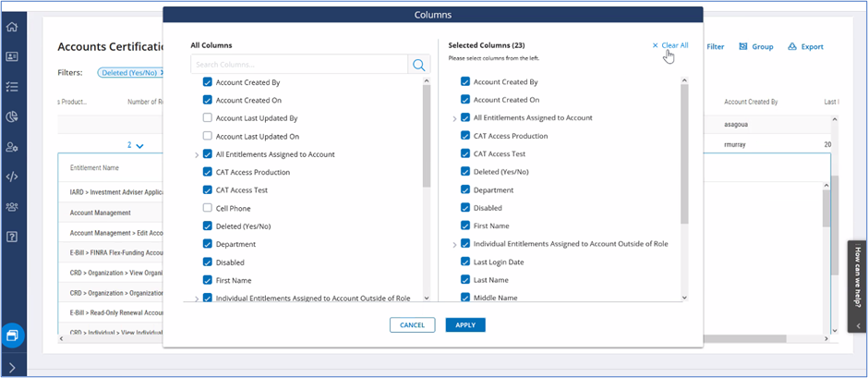Open the Group option
The width and height of the screenshot is (868, 378).
(x=756, y=46)
